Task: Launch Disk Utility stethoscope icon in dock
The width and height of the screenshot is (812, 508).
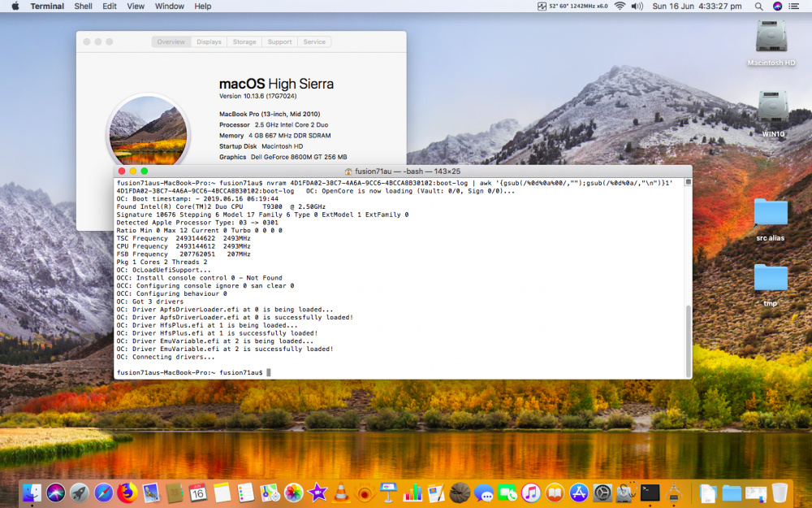Action: click(626, 493)
